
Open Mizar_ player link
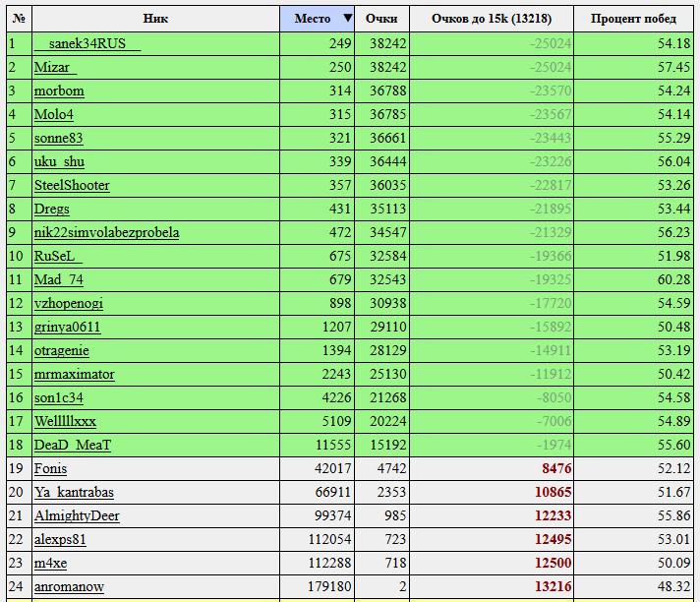(x=55, y=68)
